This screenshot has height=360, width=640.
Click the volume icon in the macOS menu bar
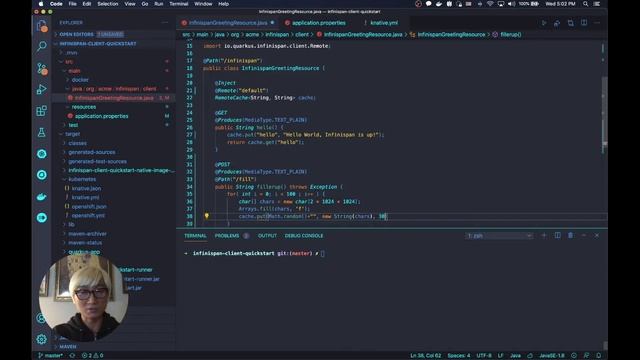click(x=511, y=4)
